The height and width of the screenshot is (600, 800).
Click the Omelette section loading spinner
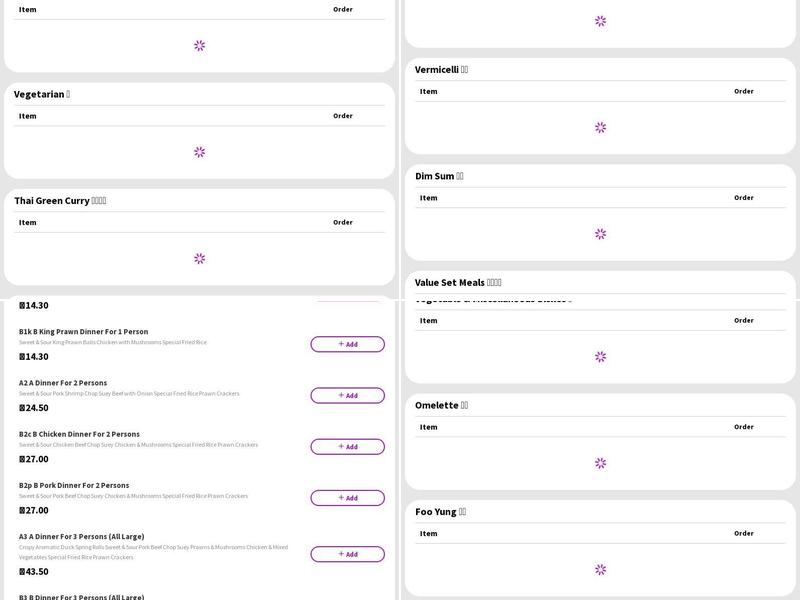pos(600,463)
